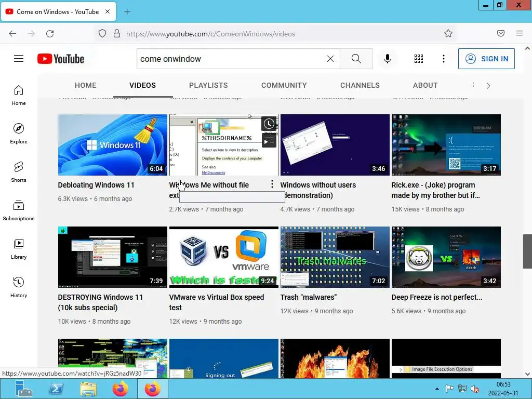Open Shorts in the sidebar

(19, 171)
